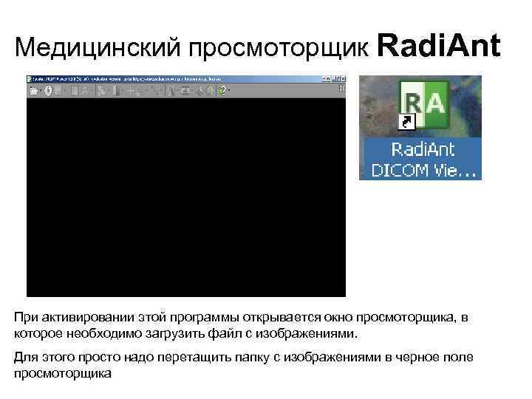Image resolution: width=532 pixels, height=399 pixels.
Task: Expand the arrow beside the open-folder icon
Action: click(40, 91)
